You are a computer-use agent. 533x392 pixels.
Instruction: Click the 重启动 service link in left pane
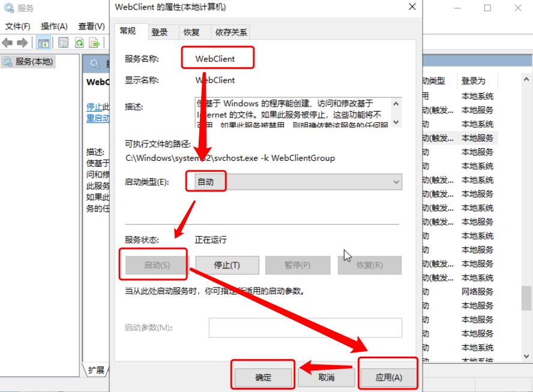pos(98,118)
